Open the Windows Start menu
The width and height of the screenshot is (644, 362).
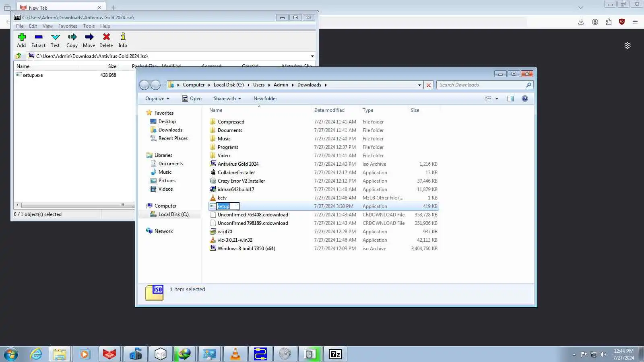coord(11,354)
